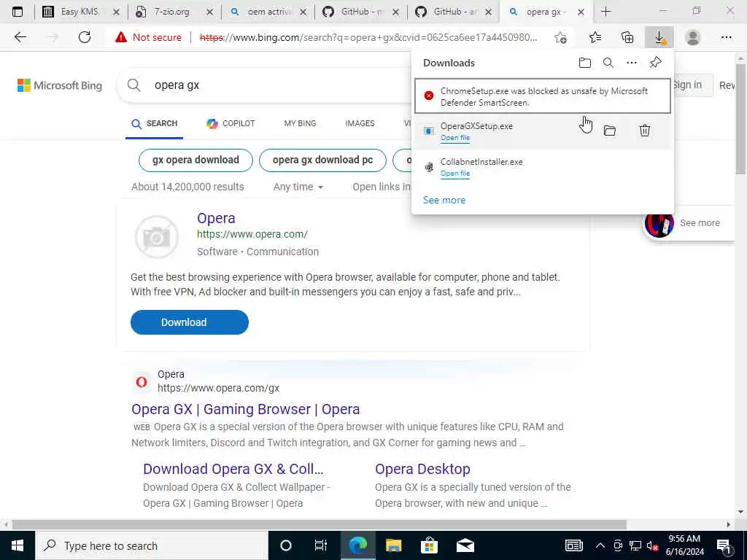This screenshot has height=560, width=747.
Task: Open the Collections toolbar icon
Action: 627,37
